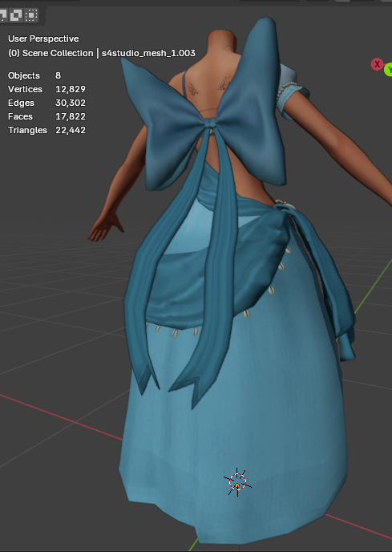Click the Faces count '17,822'
The width and height of the screenshot is (392, 552).
click(71, 116)
